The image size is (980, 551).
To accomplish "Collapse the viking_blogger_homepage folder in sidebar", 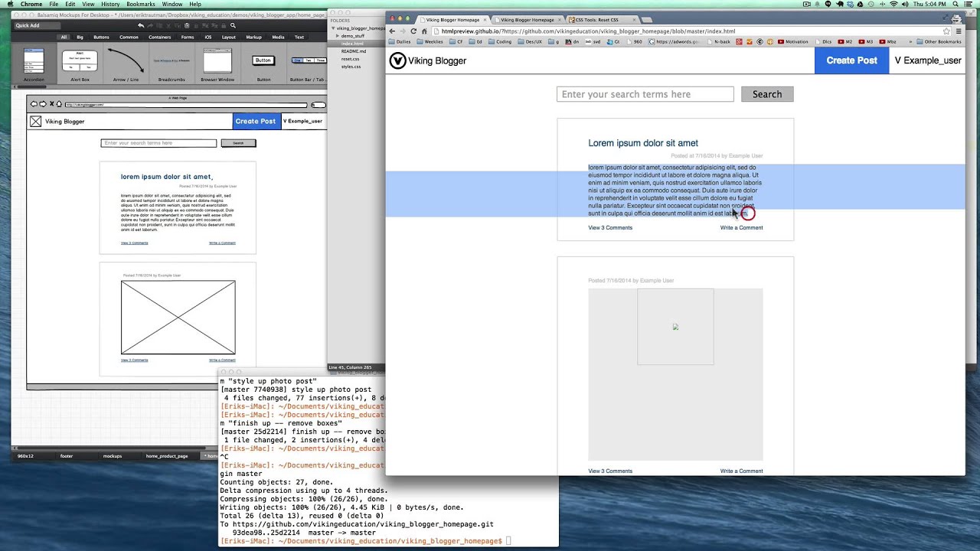I will (x=333, y=28).
